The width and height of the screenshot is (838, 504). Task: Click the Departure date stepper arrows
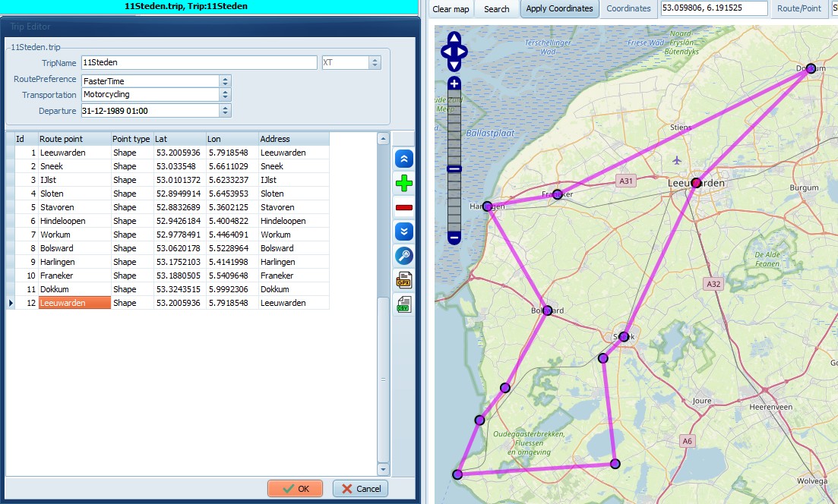(x=225, y=111)
